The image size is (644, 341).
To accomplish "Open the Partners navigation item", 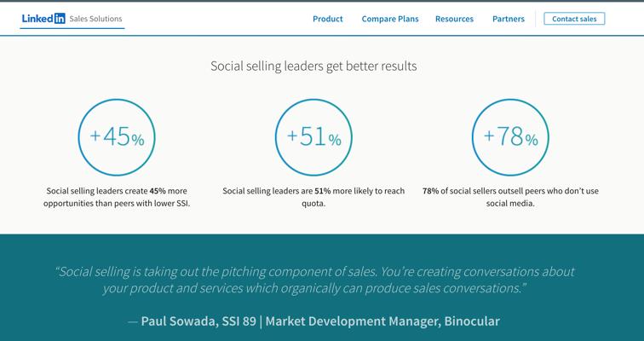I will (x=509, y=19).
